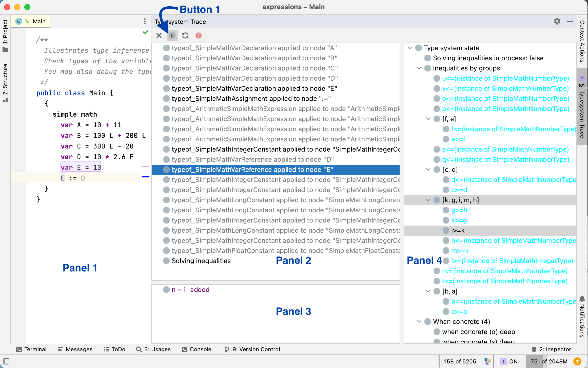Open Typesystem Trace gear settings
This screenshot has height=368, width=588.
(557, 22)
